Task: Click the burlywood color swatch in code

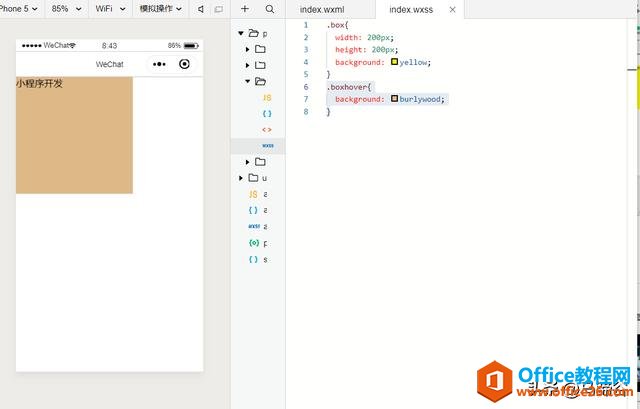Action: (x=394, y=98)
